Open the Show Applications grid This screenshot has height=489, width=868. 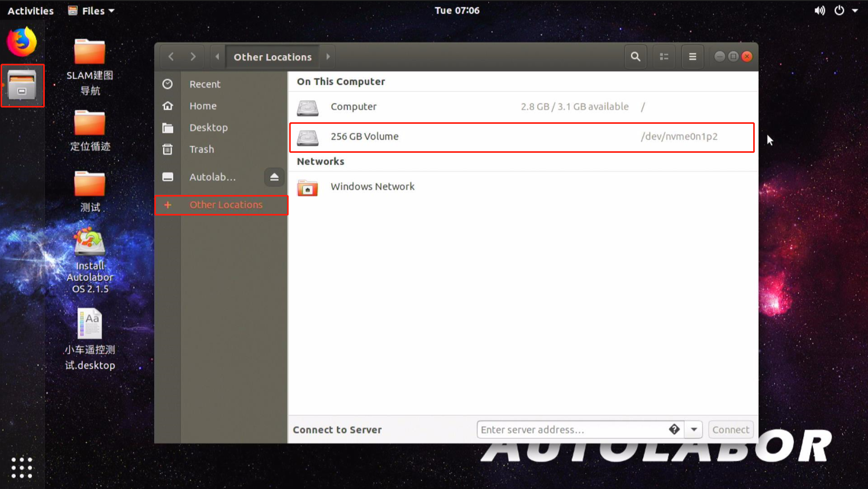point(22,467)
